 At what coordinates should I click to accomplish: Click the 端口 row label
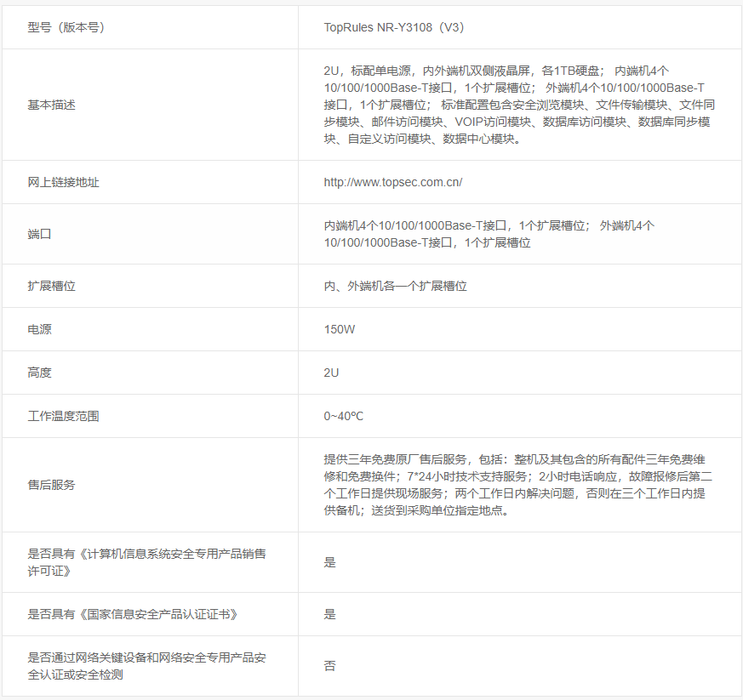[x=39, y=234]
